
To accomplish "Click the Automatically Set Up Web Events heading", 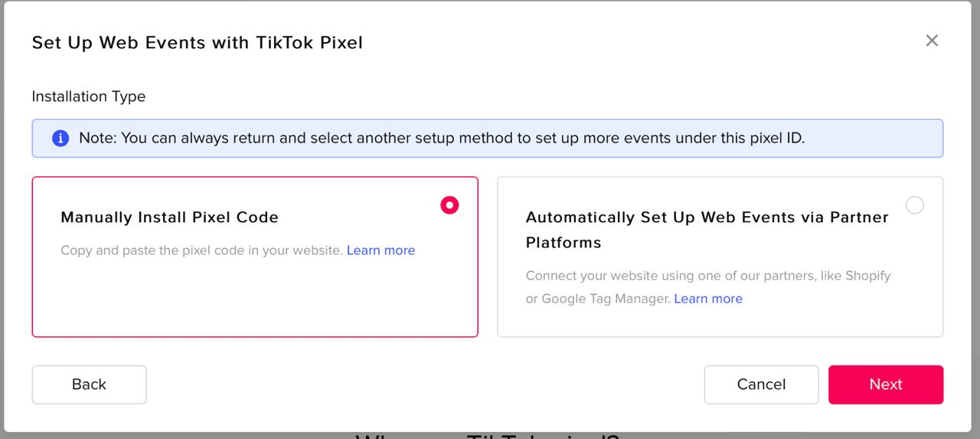I will [707, 218].
